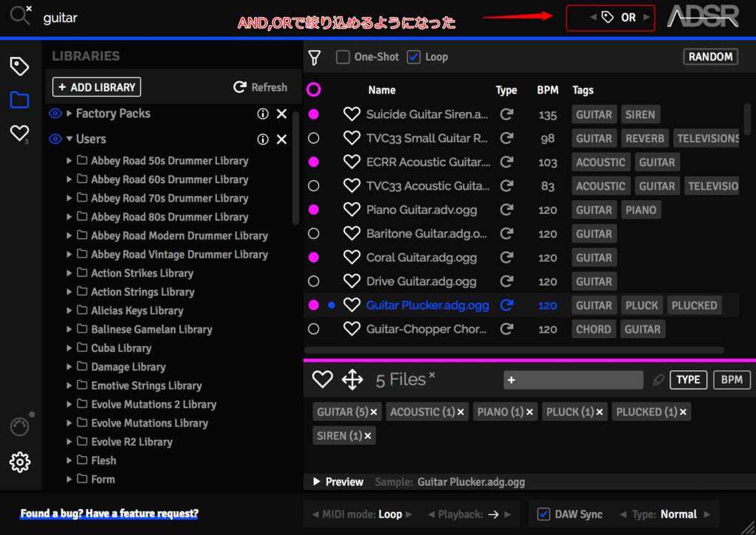Favorite the Piano Guitar.adv.ogg sample
756x535 pixels.
pyautogui.click(x=352, y=210)
